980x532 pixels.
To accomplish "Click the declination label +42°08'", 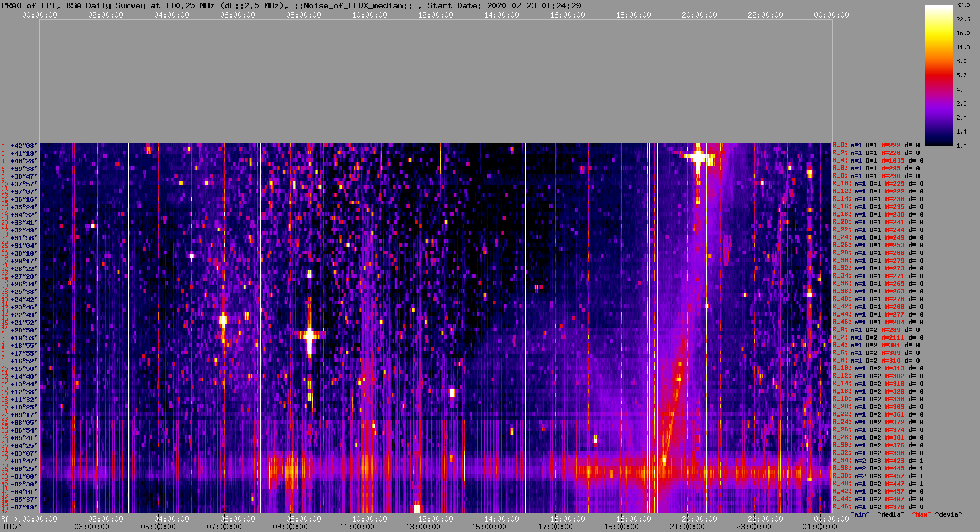I will click(24, 146).
